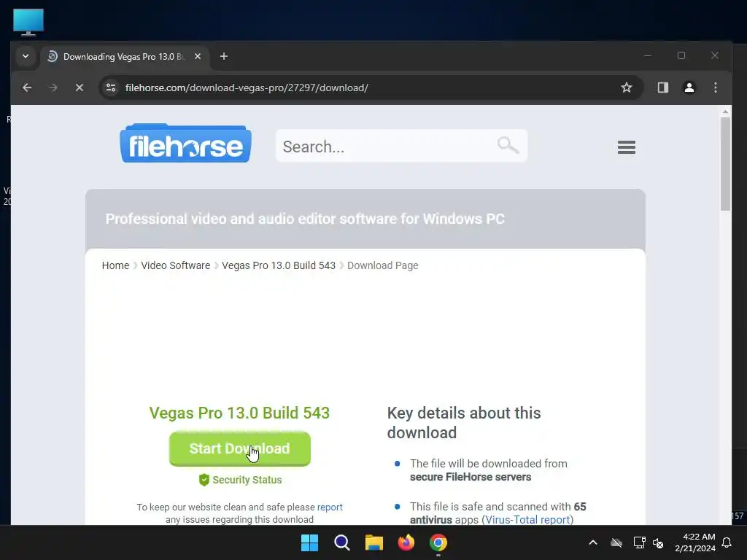Click the Chrome taskbar icon
747x560 pixels.
click(438, 542)
